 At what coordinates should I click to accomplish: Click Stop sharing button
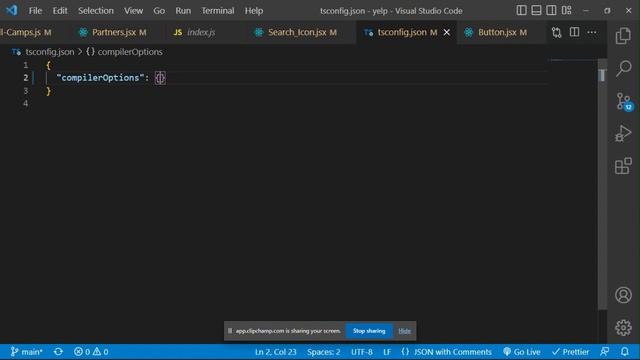pos(369,331)
